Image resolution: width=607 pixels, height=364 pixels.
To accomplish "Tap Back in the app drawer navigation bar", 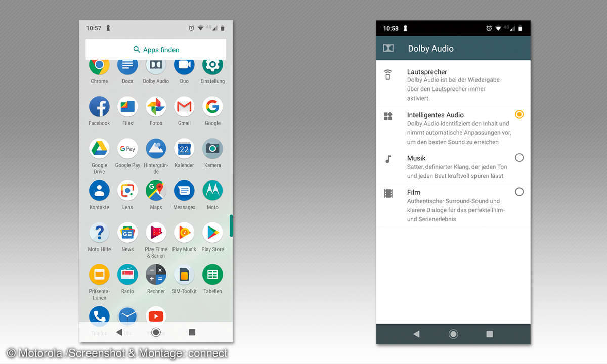I will pos(119,332).
